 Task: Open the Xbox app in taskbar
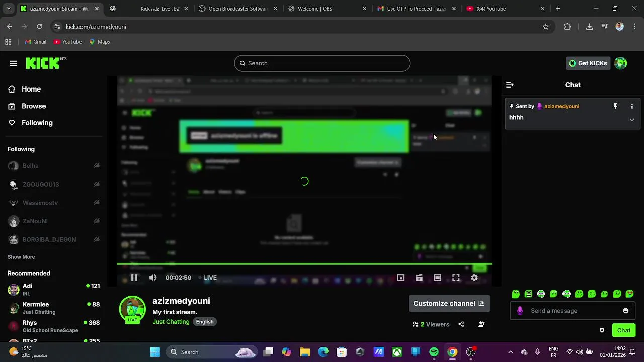[x=397, y=352]
